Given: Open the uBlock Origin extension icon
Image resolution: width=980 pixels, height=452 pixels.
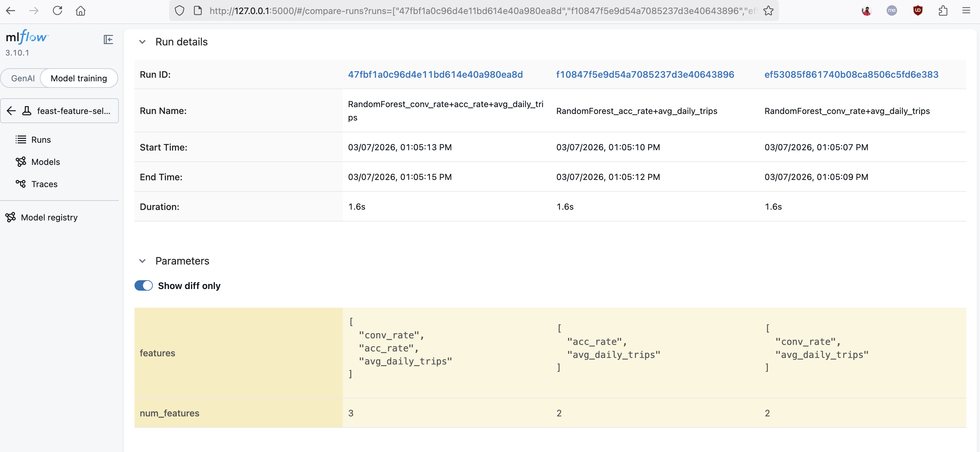Looking at the screenshot, I should tap(918, 10).
